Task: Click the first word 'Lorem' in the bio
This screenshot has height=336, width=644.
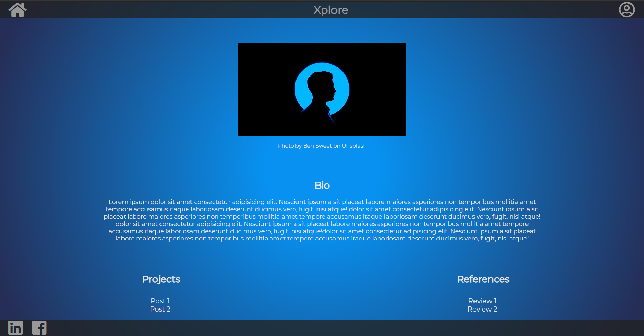Action: coord(118,202)
